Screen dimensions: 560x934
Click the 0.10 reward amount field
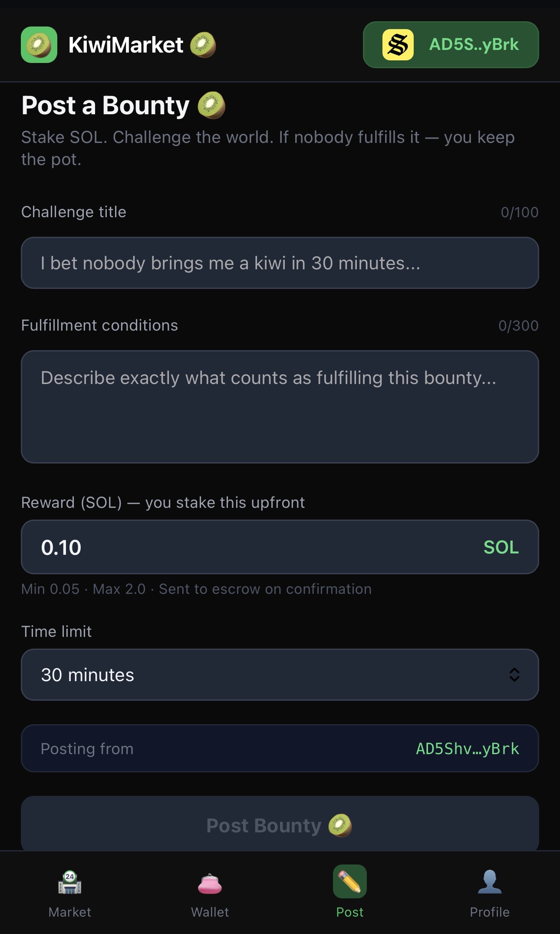point(280,547)
